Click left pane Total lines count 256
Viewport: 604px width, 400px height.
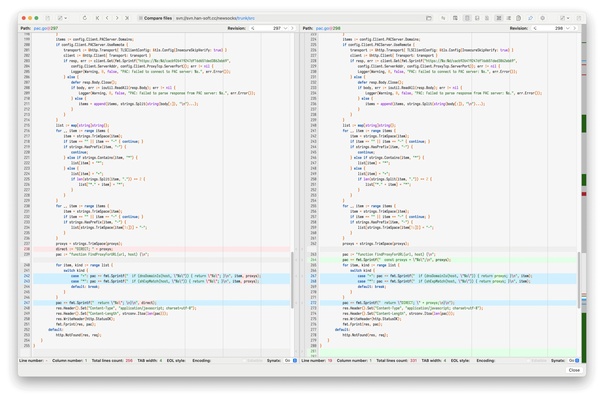click(x=112, y=361)
